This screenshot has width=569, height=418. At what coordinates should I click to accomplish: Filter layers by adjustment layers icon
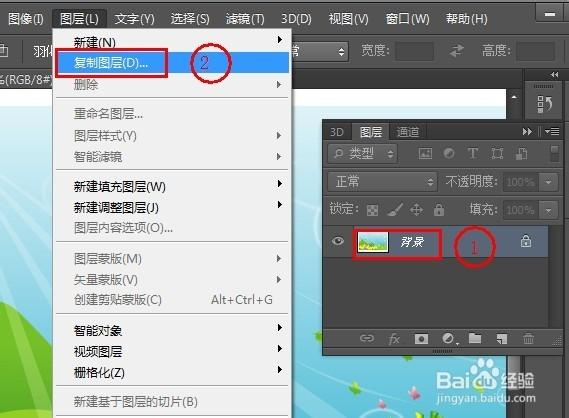click(449, 153)
